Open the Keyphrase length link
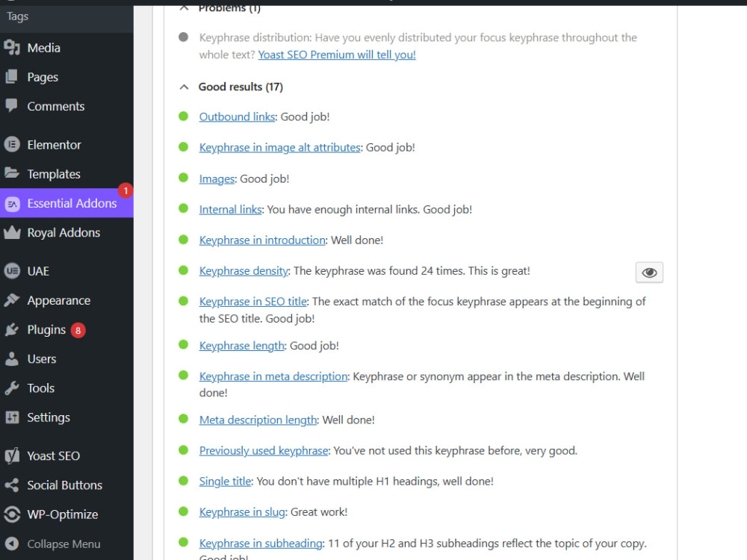Image resolution: width=747 pixels, height=560 pixels. pyautogui.click(x=241, y=346)
